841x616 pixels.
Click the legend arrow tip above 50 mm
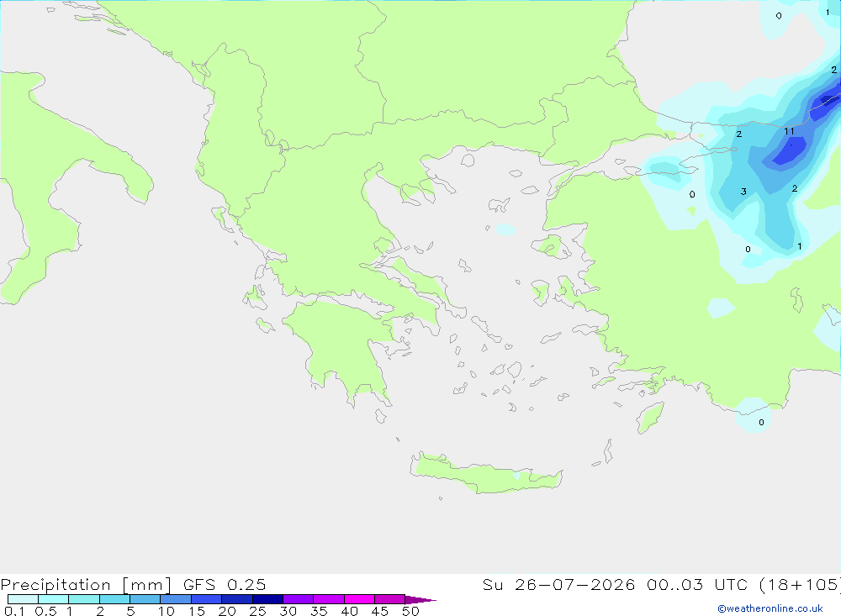[420, 599]
